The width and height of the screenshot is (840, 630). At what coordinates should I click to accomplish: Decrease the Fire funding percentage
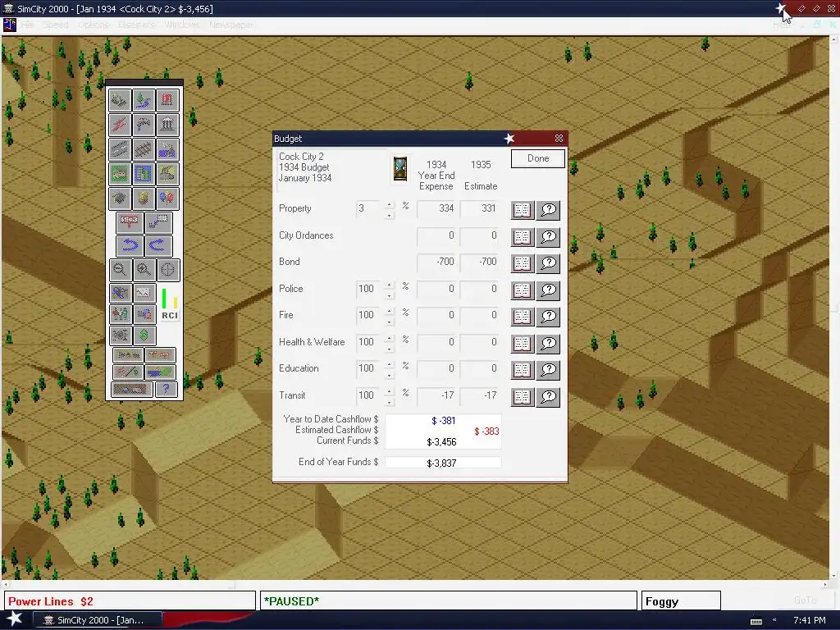[x=390, y=322]
